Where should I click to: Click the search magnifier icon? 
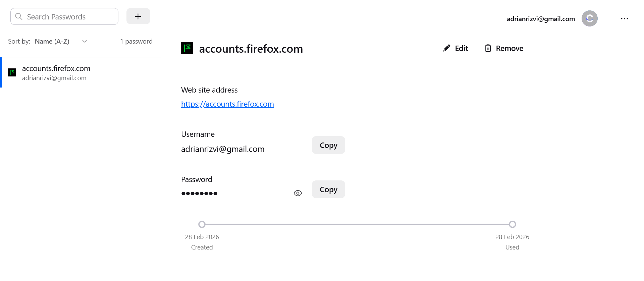(x=19, y=16)
